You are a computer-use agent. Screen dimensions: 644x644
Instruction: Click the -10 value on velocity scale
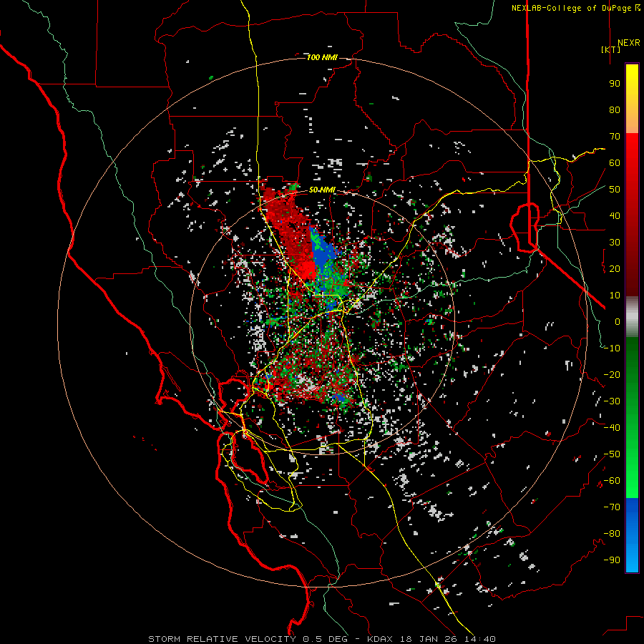pos(612,348)
